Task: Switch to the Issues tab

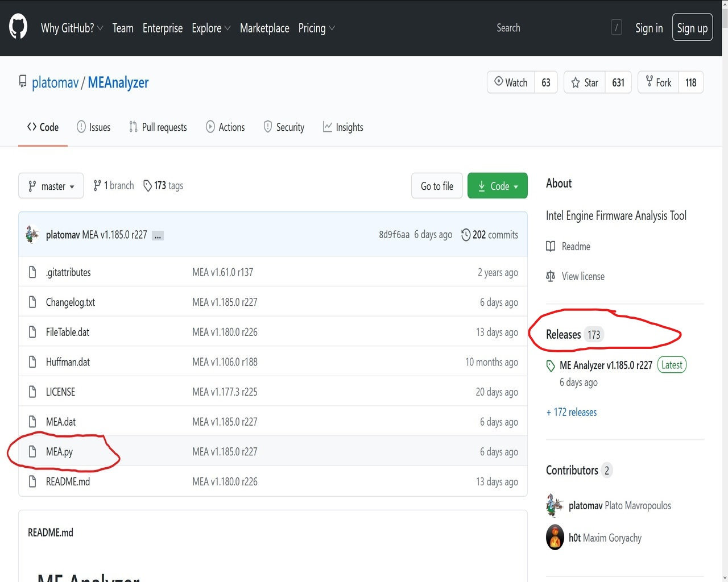Action: tap(94, 127)
